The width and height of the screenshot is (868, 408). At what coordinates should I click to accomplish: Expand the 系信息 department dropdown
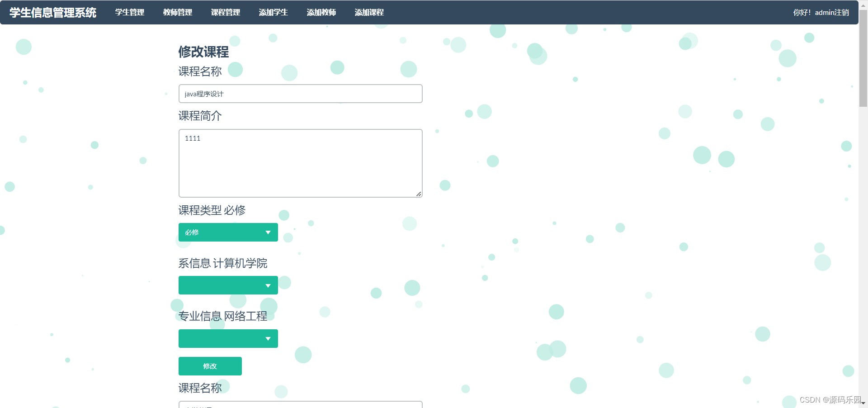click(228, 285)
